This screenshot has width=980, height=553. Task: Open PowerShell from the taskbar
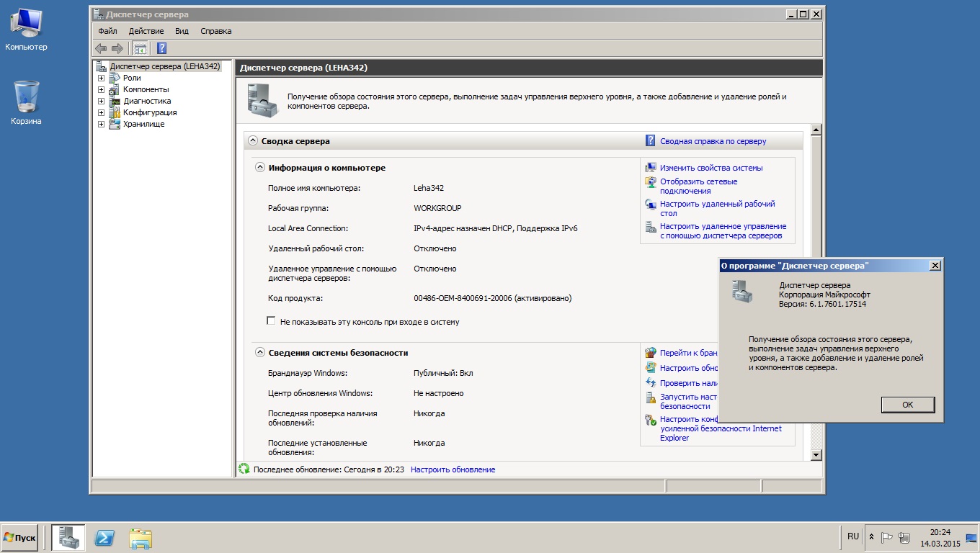104,537
